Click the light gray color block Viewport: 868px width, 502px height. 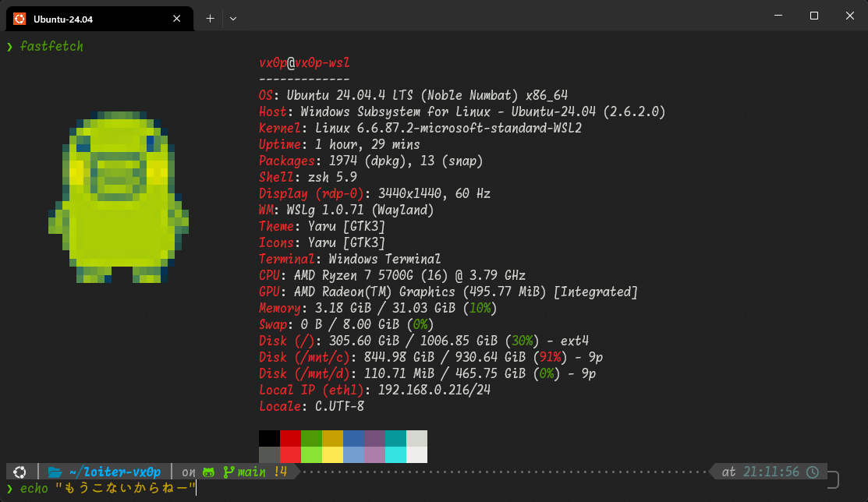[416, 438]
